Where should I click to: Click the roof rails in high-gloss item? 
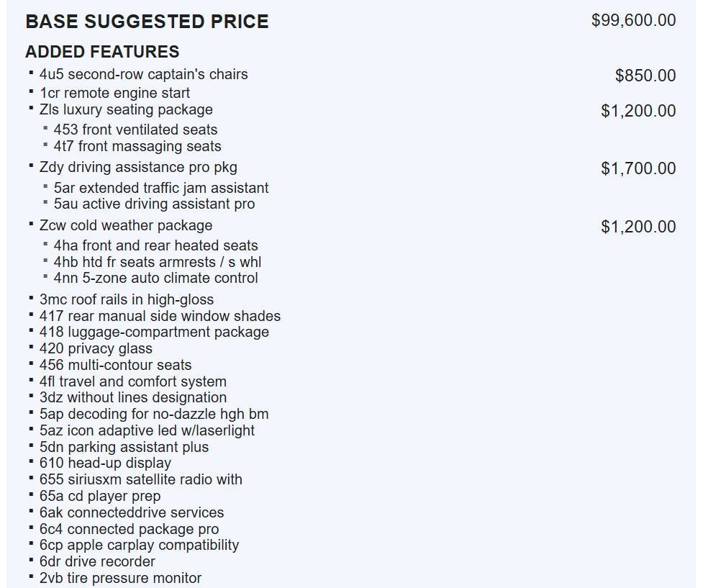coord(127,299)
